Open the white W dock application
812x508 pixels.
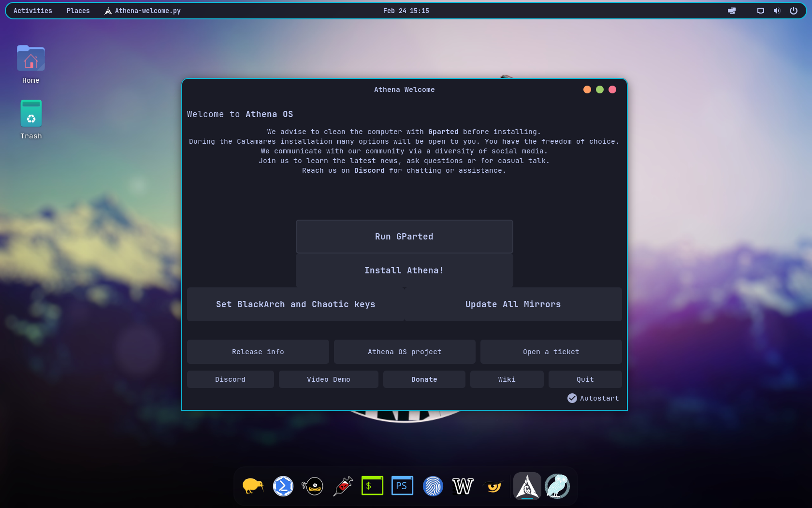pyautogui.click(x=463, y=486)
